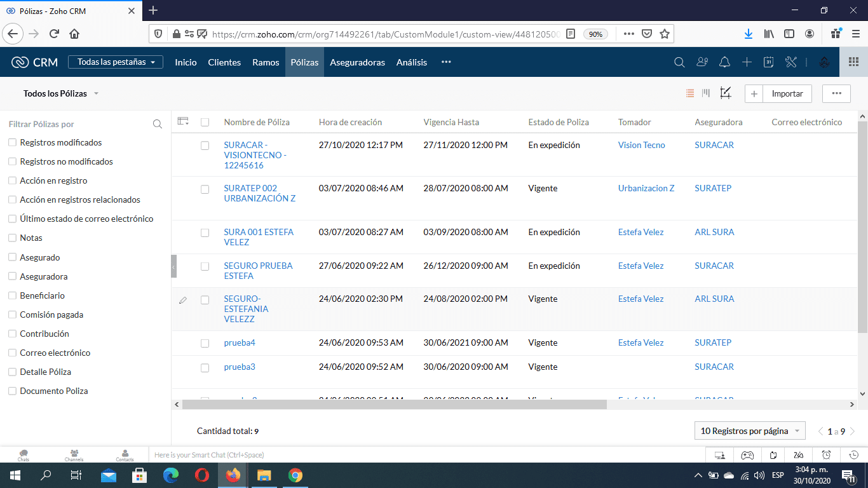Open ARL SURA link in SURA 001 row

click(714, 233)
